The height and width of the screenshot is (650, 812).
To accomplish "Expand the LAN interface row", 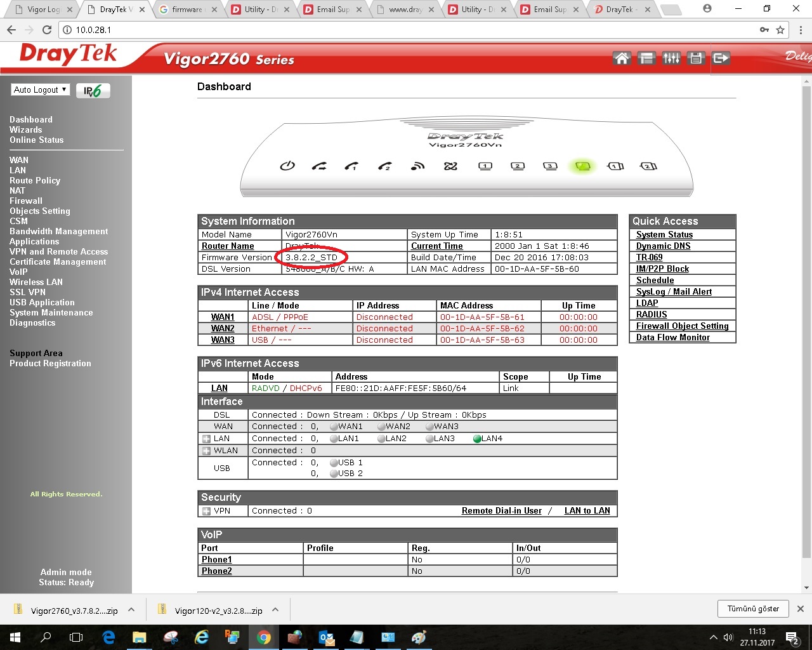I will pos(206,439).
